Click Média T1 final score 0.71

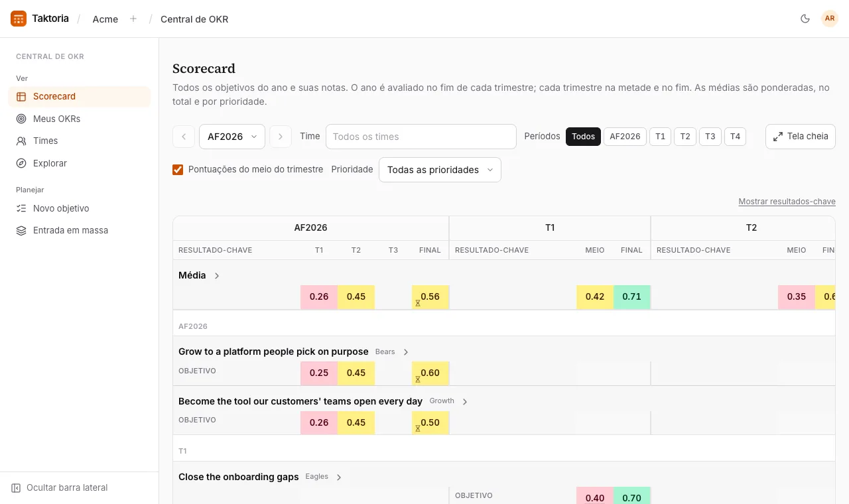[x=631, y=297]
